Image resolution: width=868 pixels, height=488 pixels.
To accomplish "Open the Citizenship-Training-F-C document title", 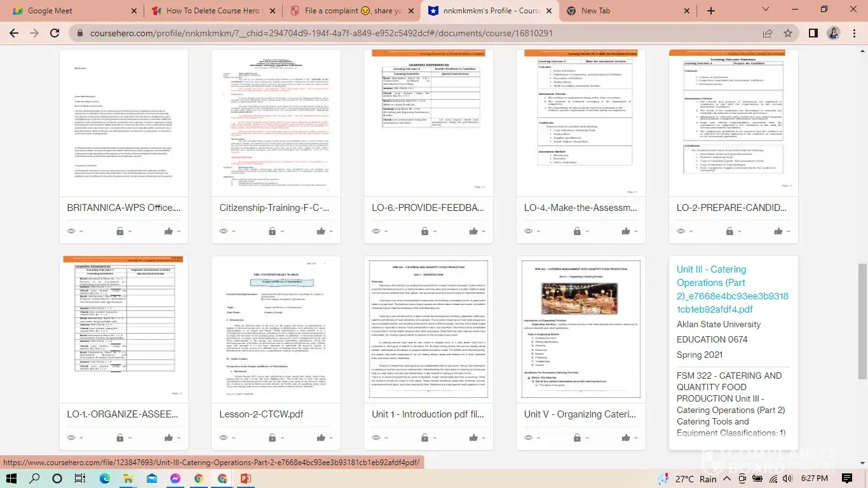I will click(x=275, y=208).
